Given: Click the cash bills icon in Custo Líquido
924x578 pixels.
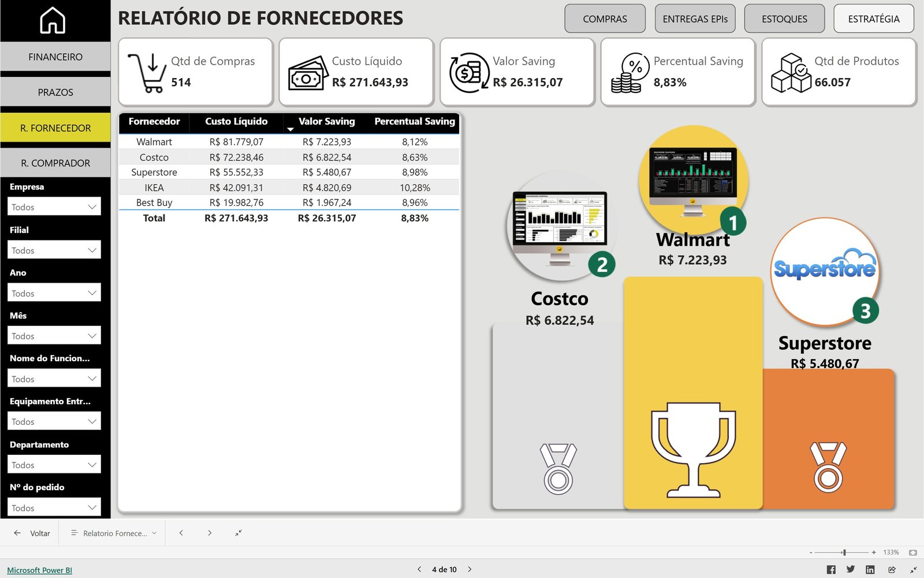Looking at the screenshot, I should 308,73.
